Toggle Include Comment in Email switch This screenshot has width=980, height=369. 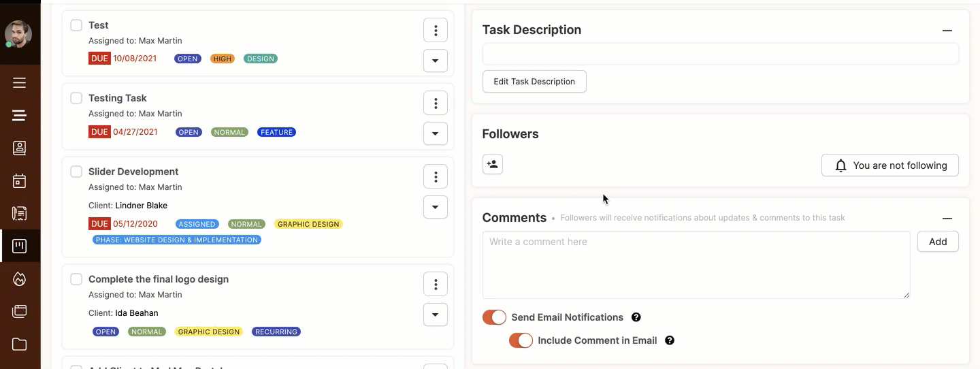coord(521,340)
